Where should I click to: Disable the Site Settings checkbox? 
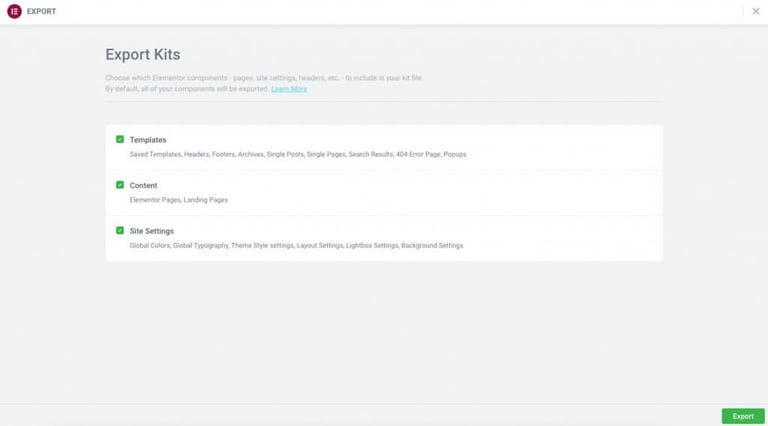point(120,231)
